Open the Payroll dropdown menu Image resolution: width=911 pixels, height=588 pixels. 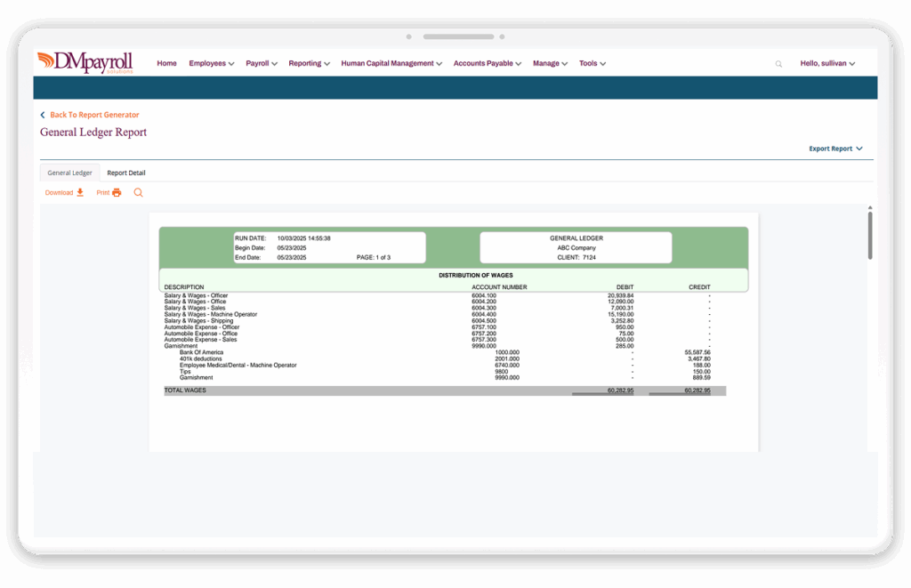click(x=261, y=63)
